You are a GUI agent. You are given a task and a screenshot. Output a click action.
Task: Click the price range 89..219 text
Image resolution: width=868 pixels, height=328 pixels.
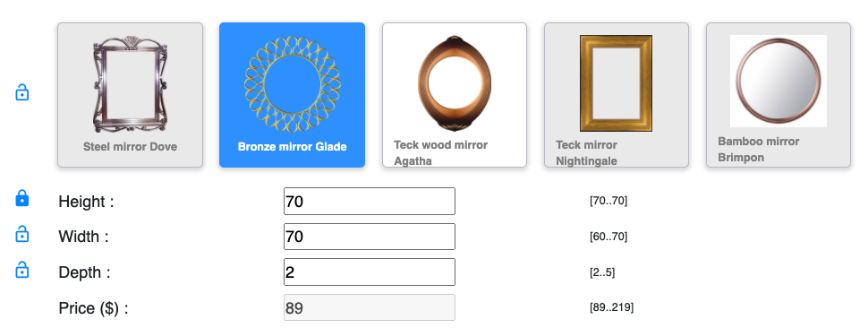(x=612, y=307)
